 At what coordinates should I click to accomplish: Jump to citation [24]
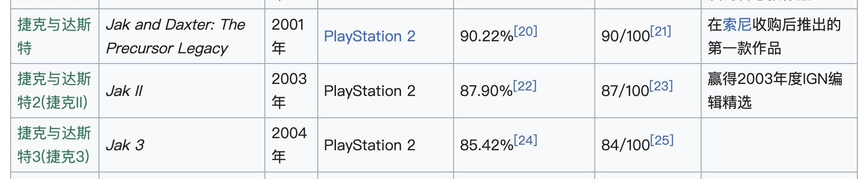coord(526,140)
